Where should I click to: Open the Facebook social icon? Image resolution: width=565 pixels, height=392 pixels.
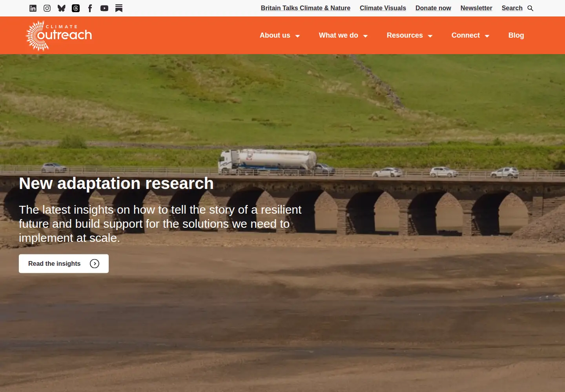(90, 8)
